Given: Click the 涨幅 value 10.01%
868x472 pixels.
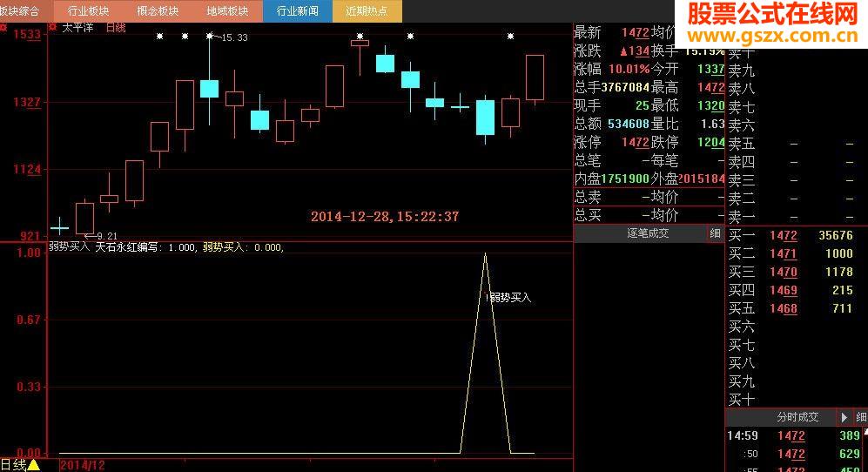Looking at the screenshot, I should coord(629,70).
